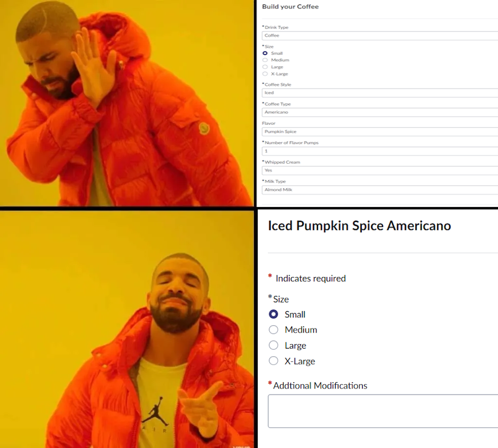Select the Small size in top form

pyautogui.click(x=265, y=53)
